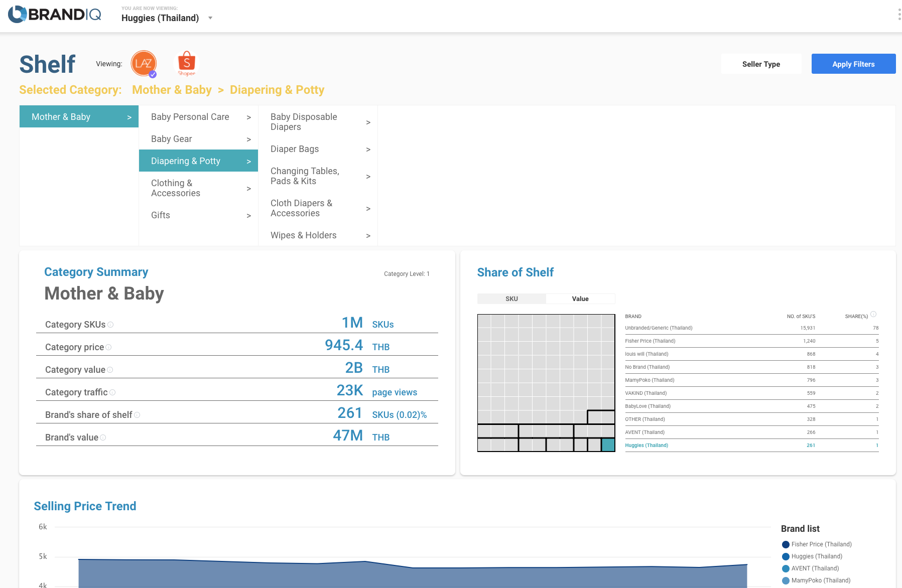
Task: Click info icon next to Brand's value
Action: click(x=103, y=437)
